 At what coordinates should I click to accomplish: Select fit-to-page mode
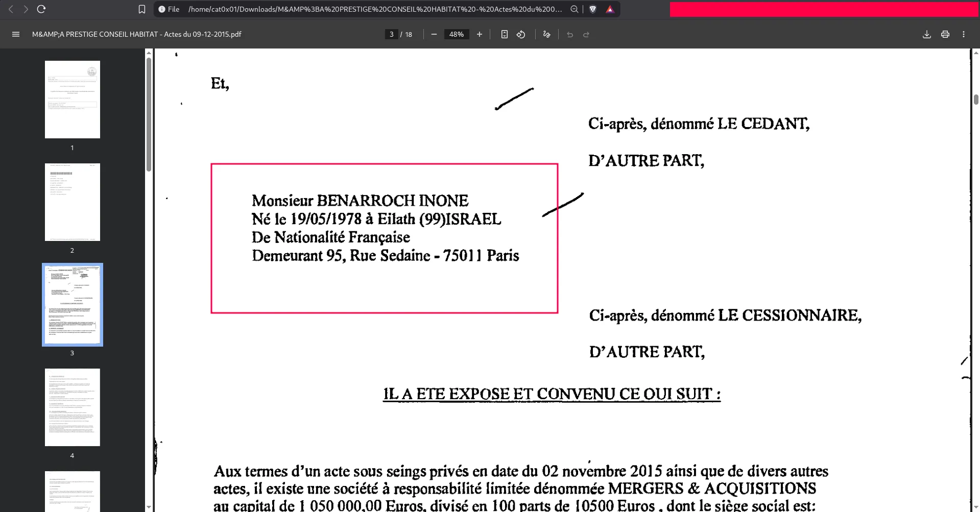coord(504,34)
